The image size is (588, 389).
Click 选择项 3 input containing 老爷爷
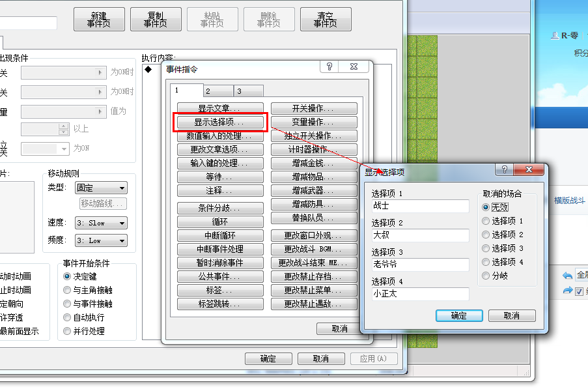[x=421, y=265]
